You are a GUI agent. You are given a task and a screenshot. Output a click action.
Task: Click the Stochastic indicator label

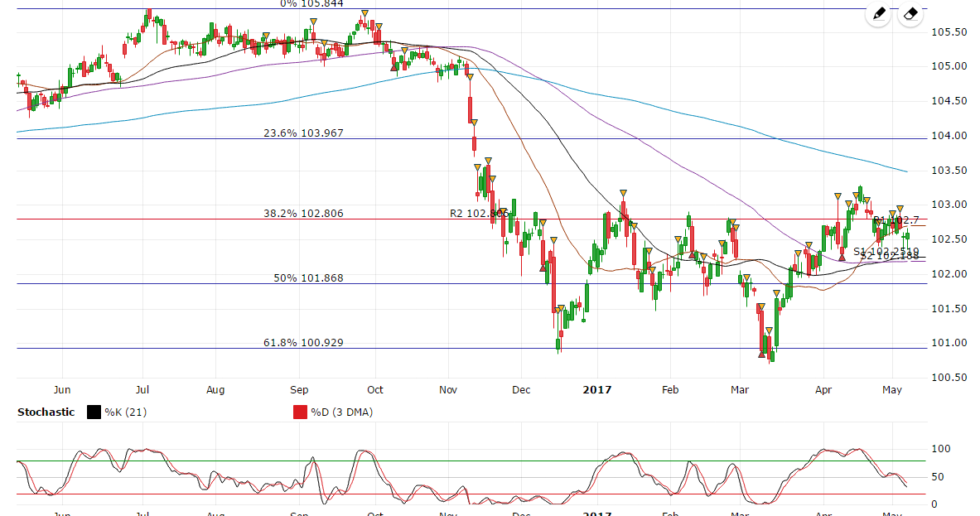pyautogui.click(x=46, y=412)
